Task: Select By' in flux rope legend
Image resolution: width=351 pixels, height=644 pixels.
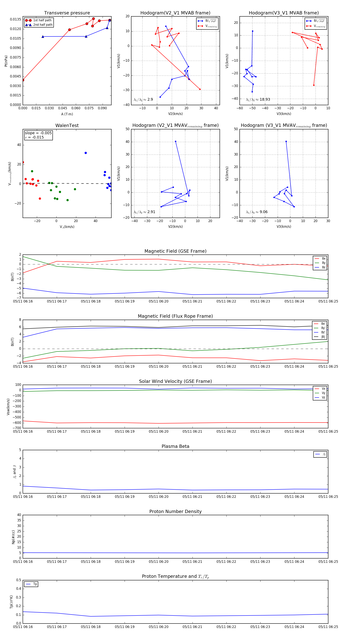Action: [x=320, y=328]
